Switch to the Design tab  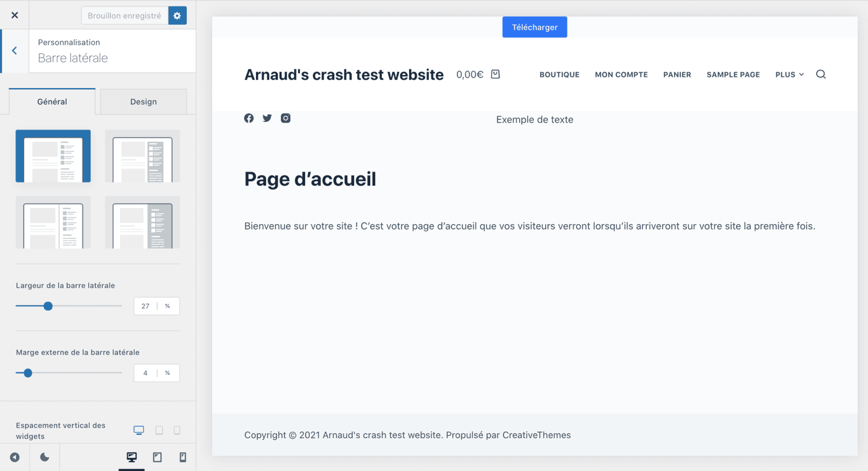point(143,102)
